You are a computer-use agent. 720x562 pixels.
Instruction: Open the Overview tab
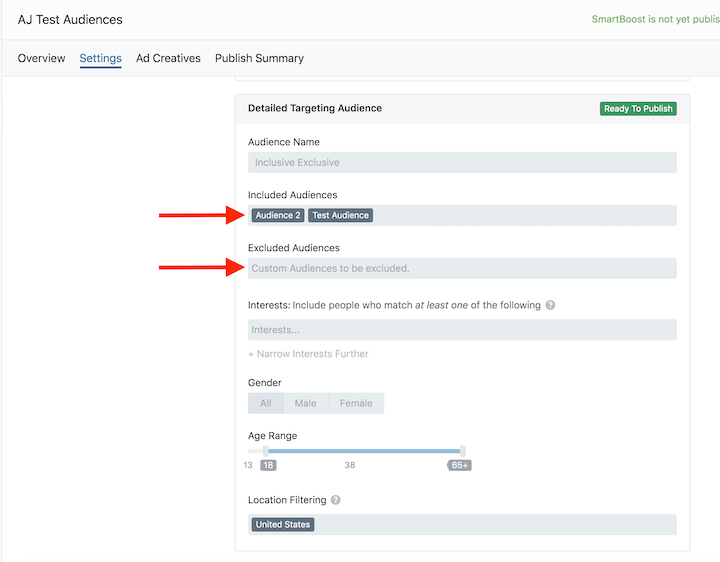[x=41, y=58]
